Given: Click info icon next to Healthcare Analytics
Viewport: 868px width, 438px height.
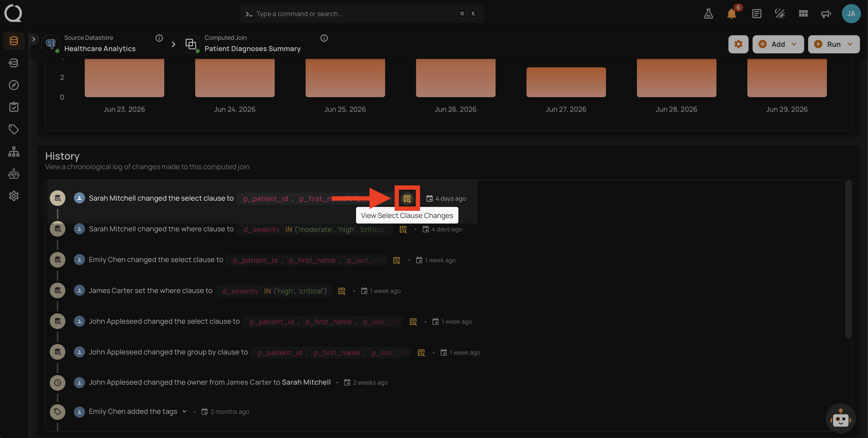Looking at the screenshot, I should click(159, 38).
